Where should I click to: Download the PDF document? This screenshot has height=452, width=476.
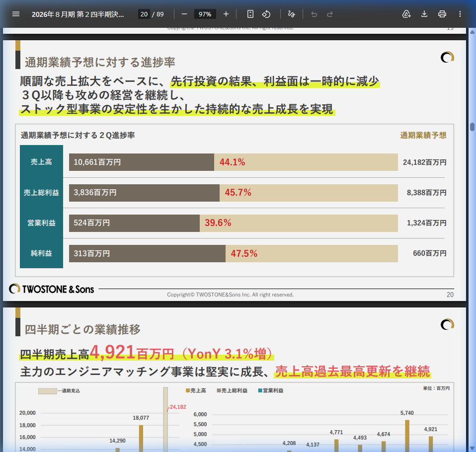[x=423, y=14]
